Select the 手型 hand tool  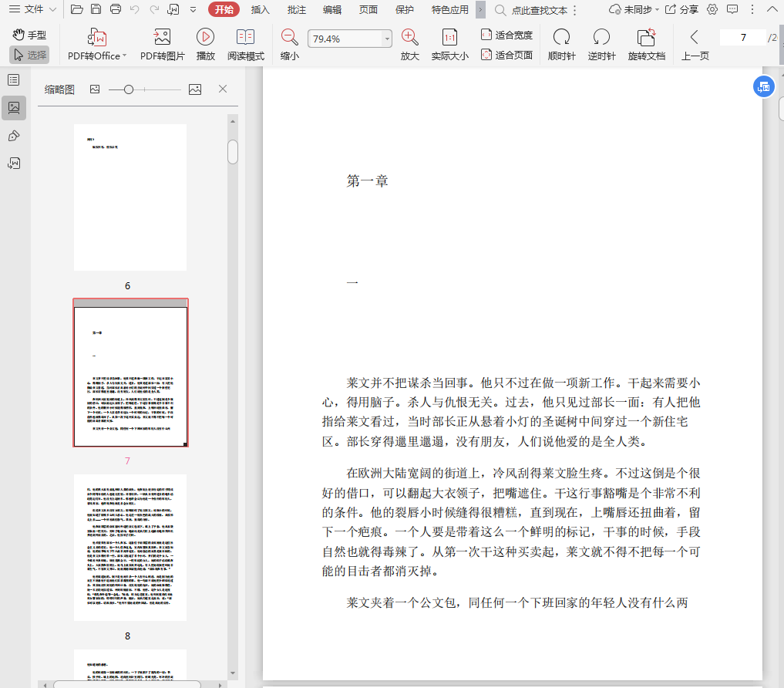click(29, 35)
